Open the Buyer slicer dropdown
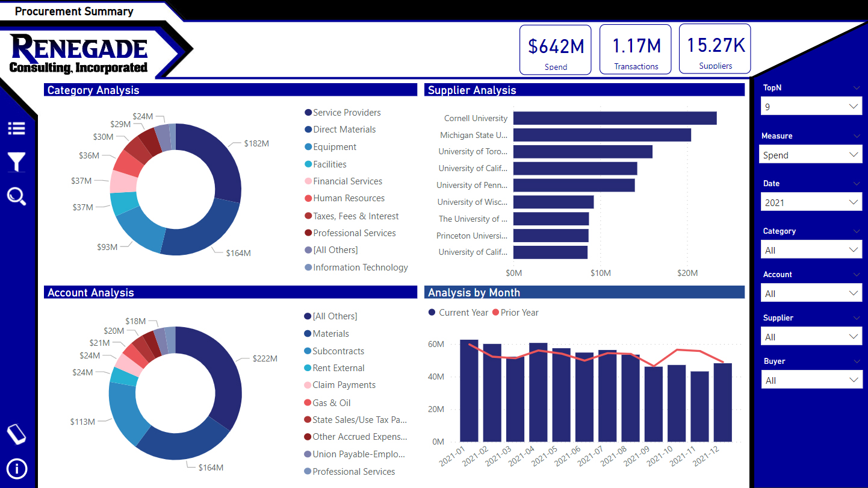This screenshot has width=868, height=488. tap(811, 380)
